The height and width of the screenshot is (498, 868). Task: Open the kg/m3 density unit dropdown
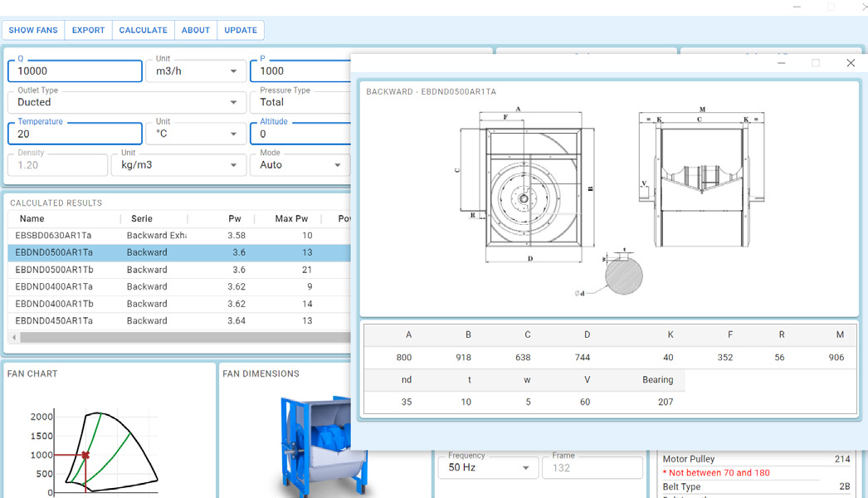(x=178, y=165)
